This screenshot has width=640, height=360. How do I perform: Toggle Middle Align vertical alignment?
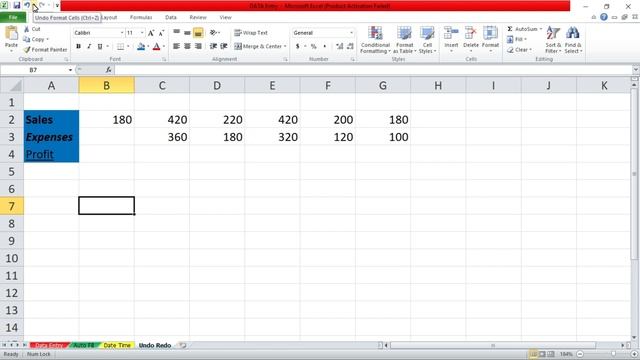point(187,32)
